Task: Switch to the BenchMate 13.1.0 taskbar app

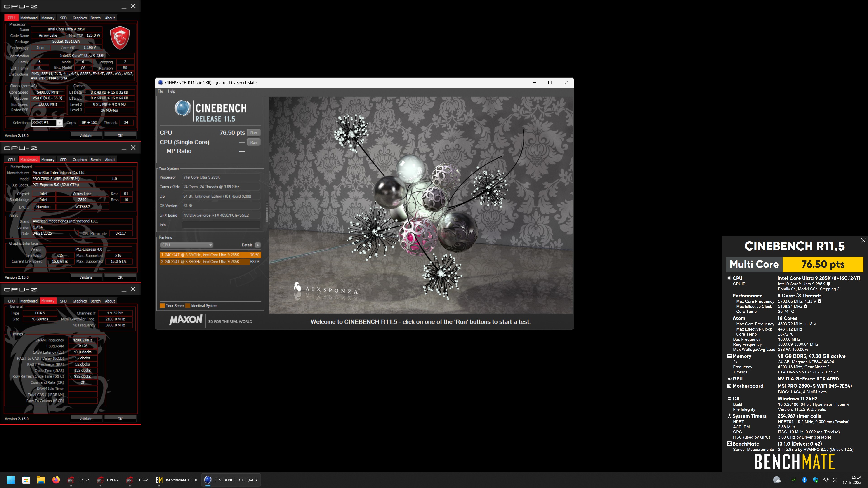Action: click(177, 480)
